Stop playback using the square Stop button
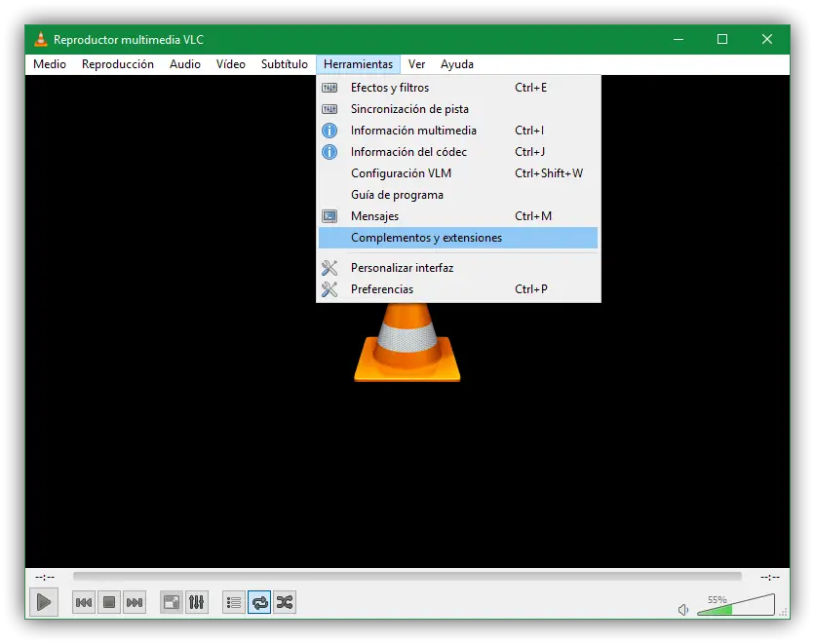 tap(109, 602)
